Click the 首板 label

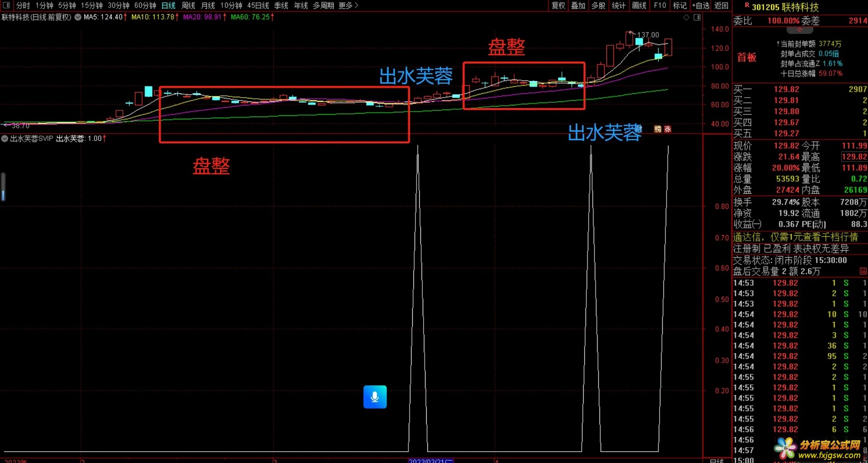pos(747,57)
